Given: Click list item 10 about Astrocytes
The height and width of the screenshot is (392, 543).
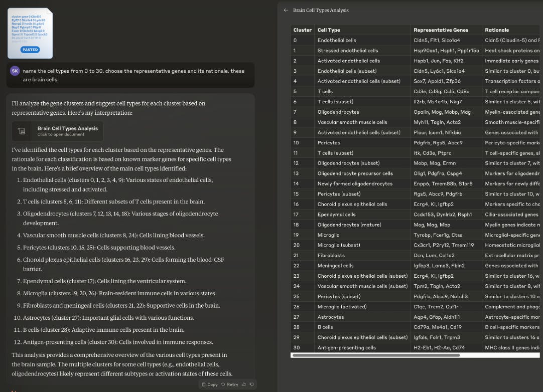Looking at the screenshot, I should 109,318.
